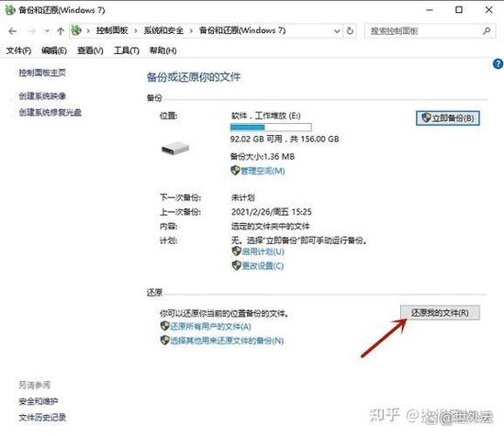Click the date 2021/2/26/周五 15:25
Viewport: 504px width, 436px height.
click(x=272, y=212)
